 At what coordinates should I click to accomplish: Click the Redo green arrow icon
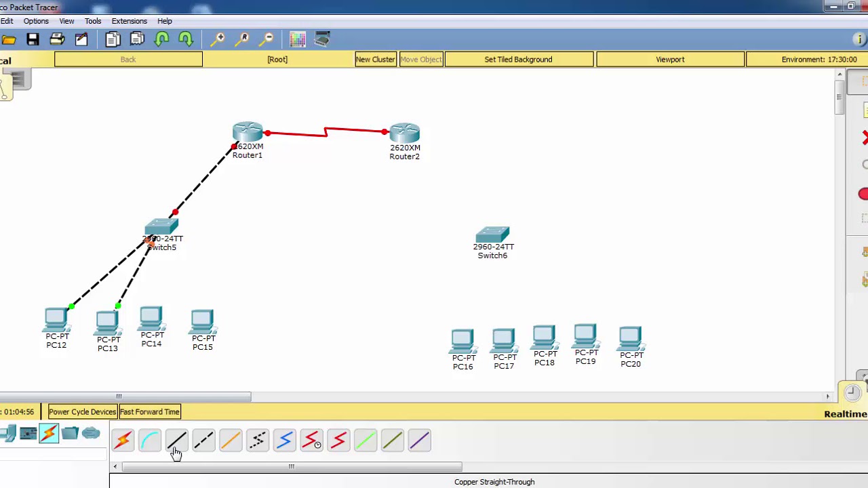point(186,39)
